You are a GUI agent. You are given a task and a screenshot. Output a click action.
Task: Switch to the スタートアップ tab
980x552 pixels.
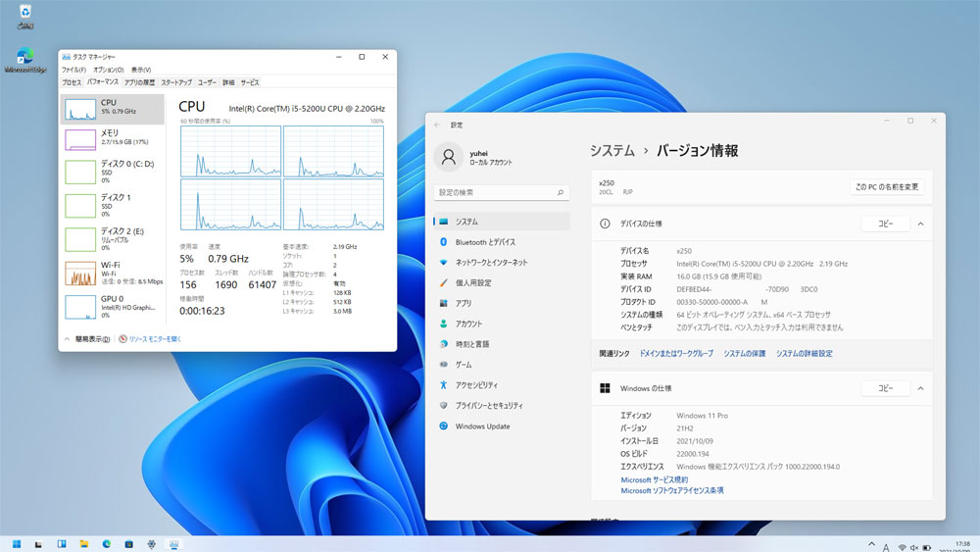click(176, 82)
